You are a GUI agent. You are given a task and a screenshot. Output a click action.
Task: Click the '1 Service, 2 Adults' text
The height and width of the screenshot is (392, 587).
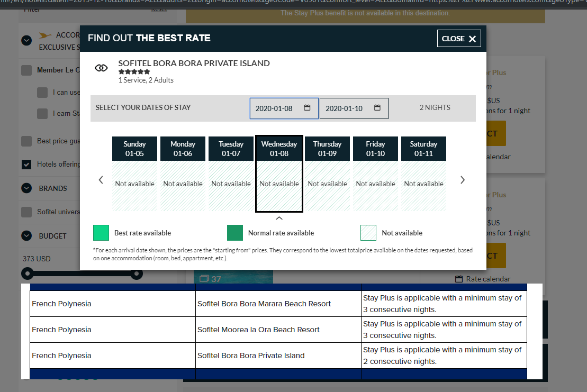click(146, 80)
